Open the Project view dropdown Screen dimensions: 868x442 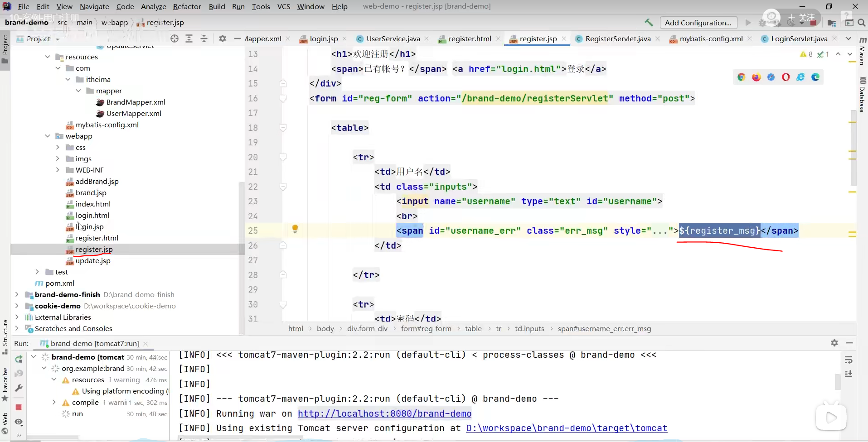[x=58, y=39]
